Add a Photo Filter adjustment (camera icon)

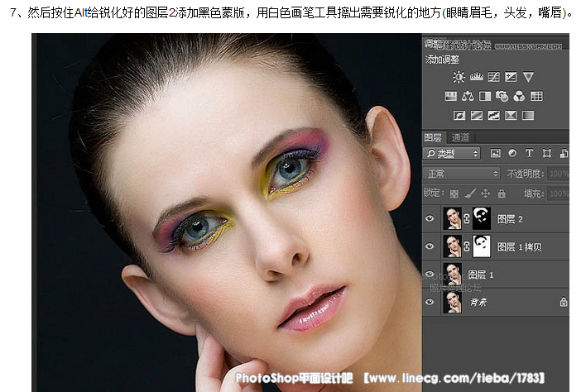point(502,96)
